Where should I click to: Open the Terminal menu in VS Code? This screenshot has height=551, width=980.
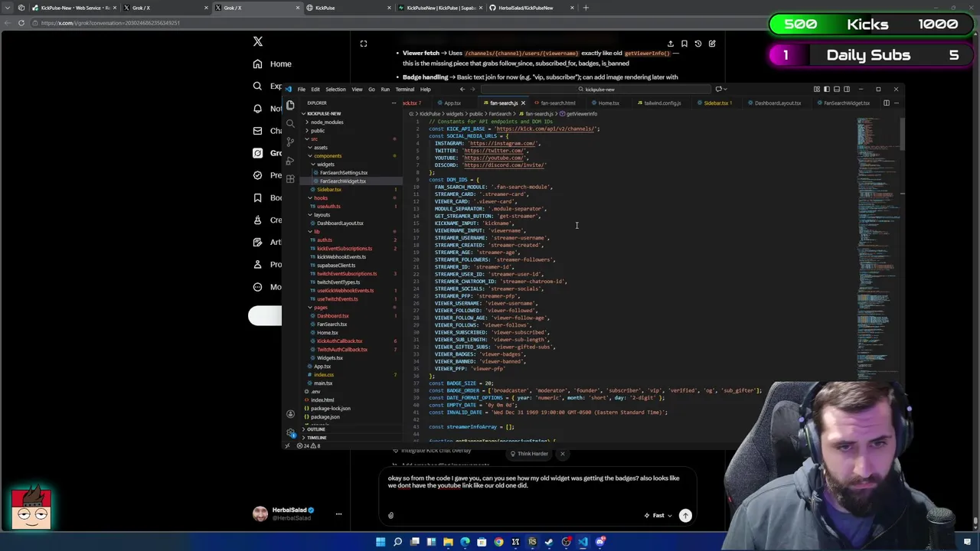404,89
